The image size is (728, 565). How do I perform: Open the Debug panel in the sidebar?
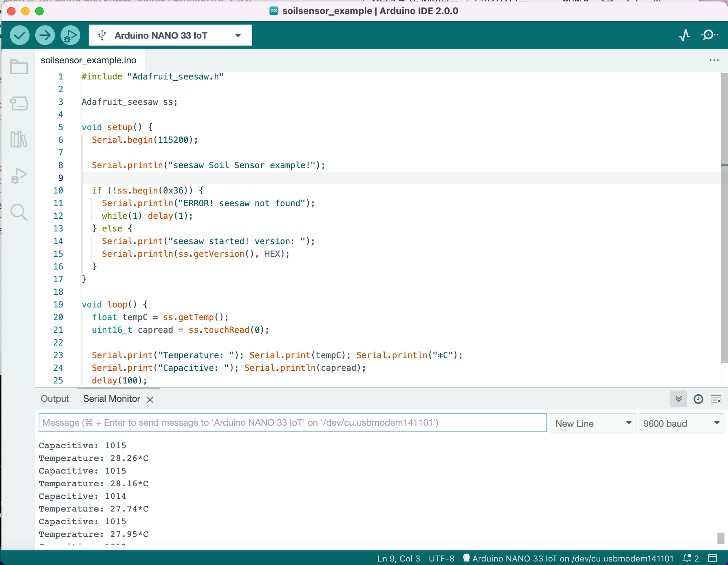click(19, 176)
